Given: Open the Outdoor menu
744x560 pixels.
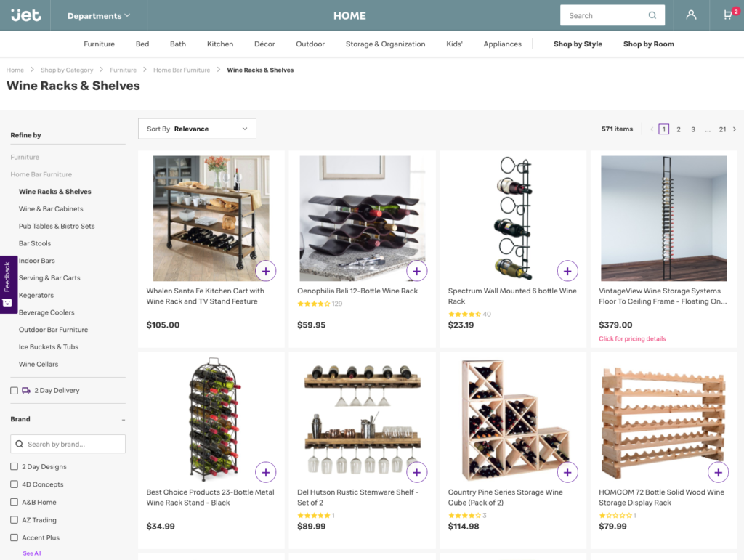Looking at the screenshot, I should [310, 44].
